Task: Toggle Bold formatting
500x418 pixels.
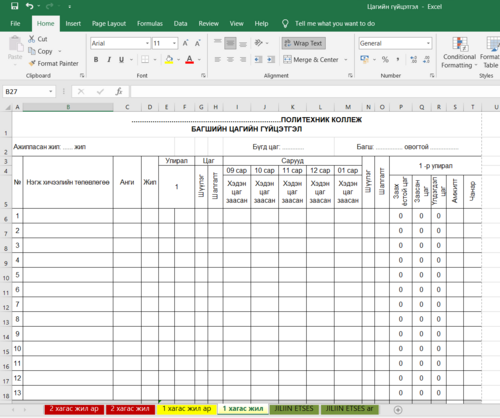Action: pyautogui.click(x=96, y=60)
